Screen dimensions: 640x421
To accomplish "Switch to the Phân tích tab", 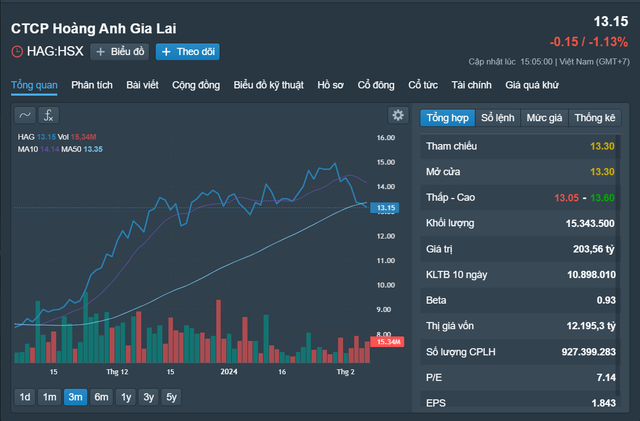I will (x=92, y=86).
